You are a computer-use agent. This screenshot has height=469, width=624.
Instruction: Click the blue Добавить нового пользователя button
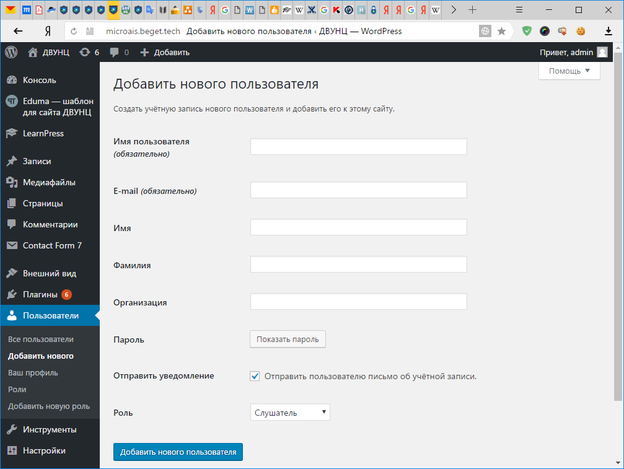178,452
